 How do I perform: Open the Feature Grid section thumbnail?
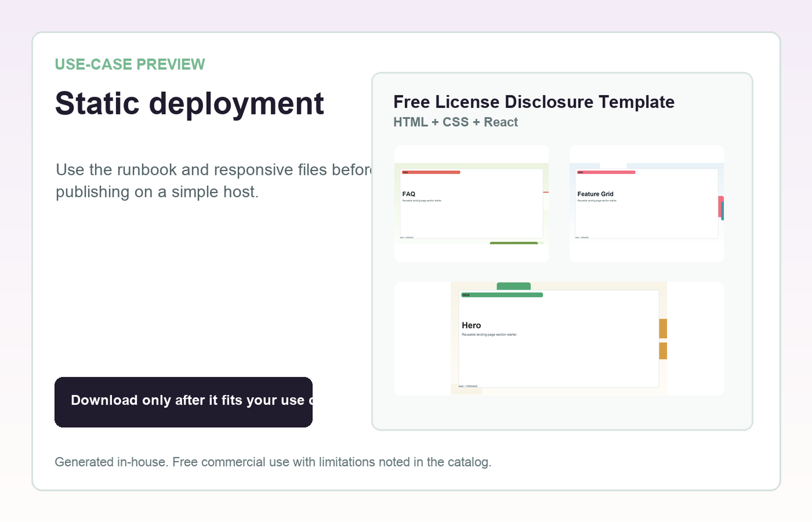click(x=647, y=203)
